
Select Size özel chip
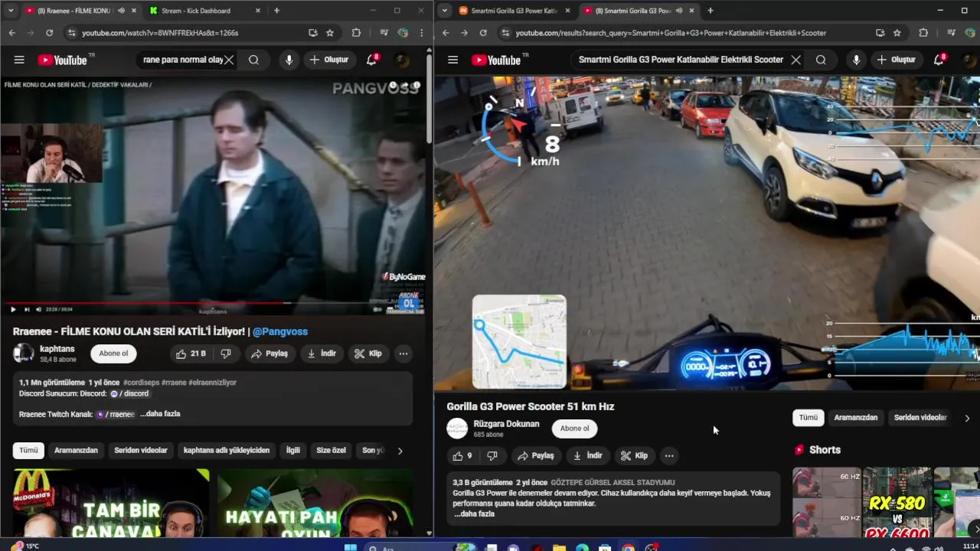point(332,451)
